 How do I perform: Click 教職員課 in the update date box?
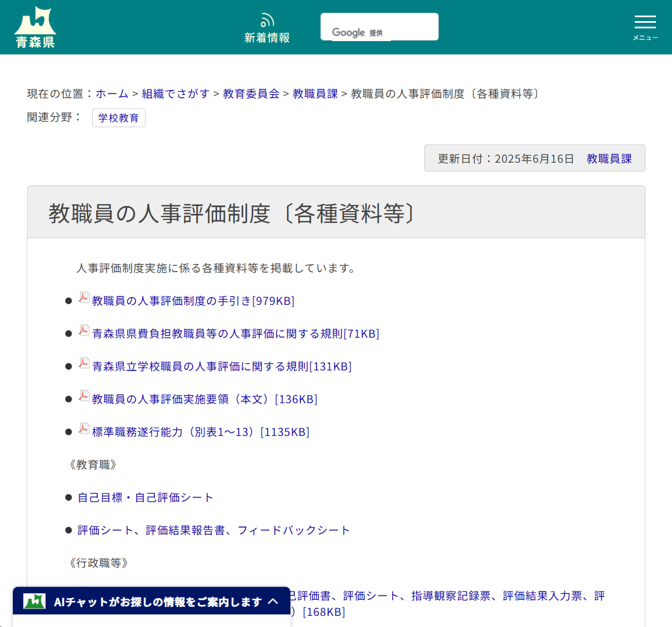[x=609, y=158]
